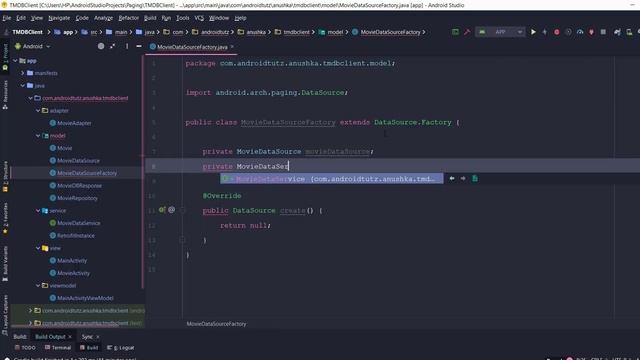Click the Scroll from Source target icon

[x=101, y=46]
